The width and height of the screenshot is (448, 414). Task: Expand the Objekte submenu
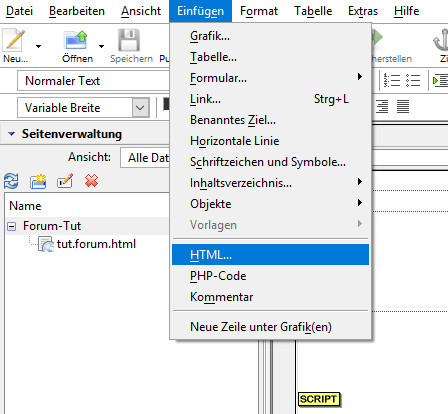[x=270, y=204]
